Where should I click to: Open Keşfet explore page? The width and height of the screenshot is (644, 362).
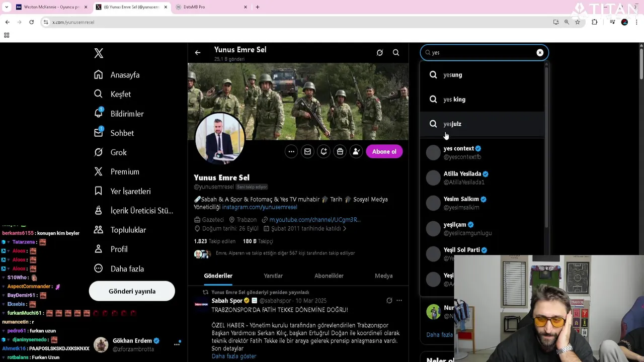(112, 94)
